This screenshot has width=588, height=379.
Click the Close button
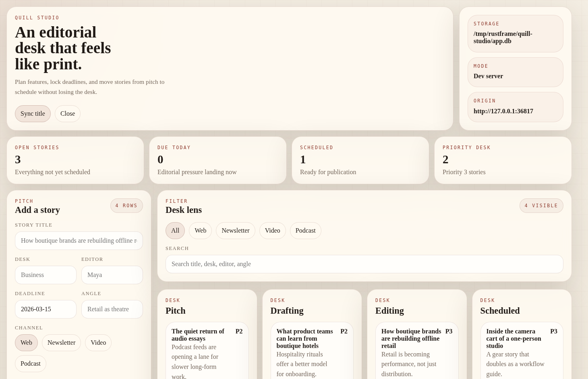68,113
